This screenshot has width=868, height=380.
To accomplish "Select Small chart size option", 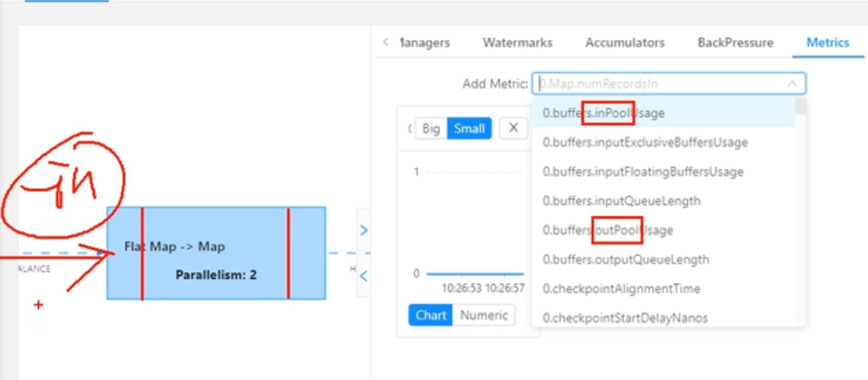I will (469, 129).
